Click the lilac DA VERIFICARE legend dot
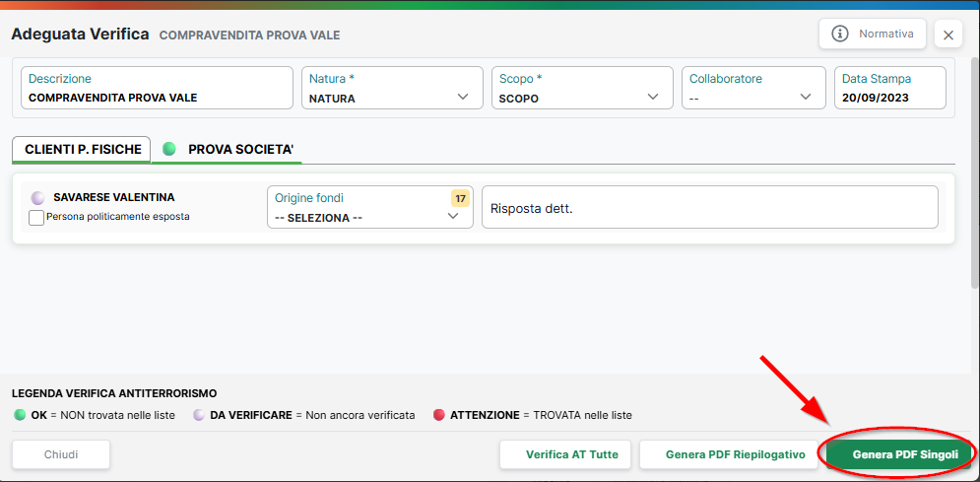Viewport: 980px width, 482px height. click(x=199, y=415)
